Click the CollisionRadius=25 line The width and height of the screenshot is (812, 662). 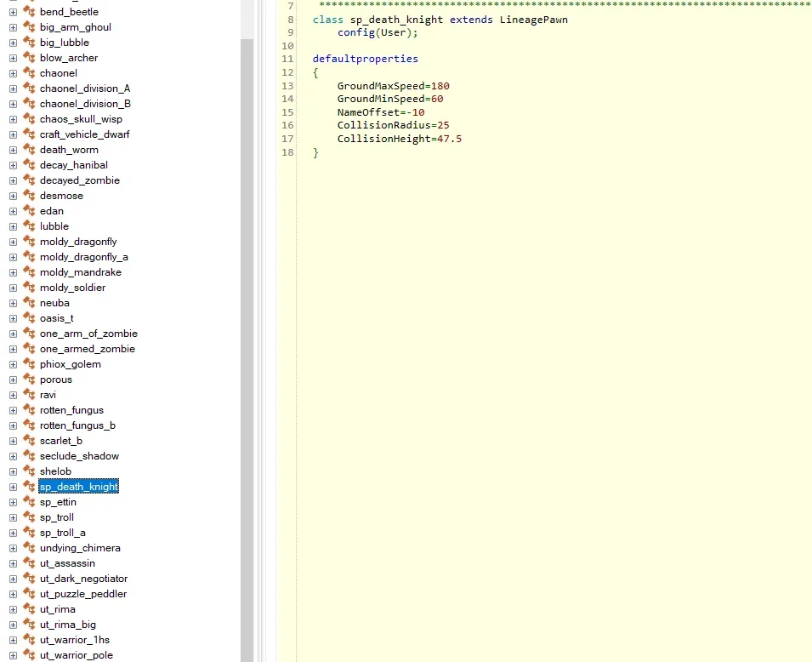click(x=393, y=125)
